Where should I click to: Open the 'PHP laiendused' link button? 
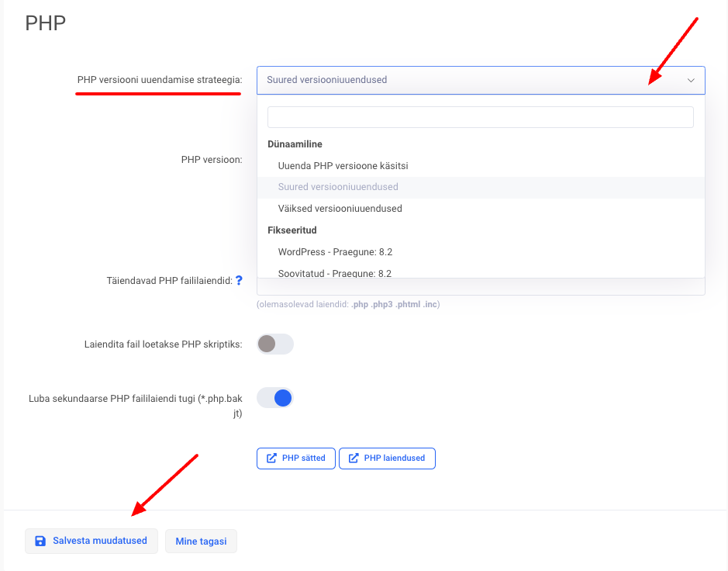(x=387, y=459)
